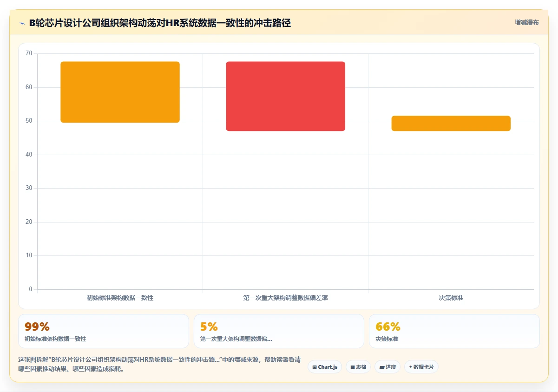Click the lightning icon beside the chart title

(x=22, y=23)
